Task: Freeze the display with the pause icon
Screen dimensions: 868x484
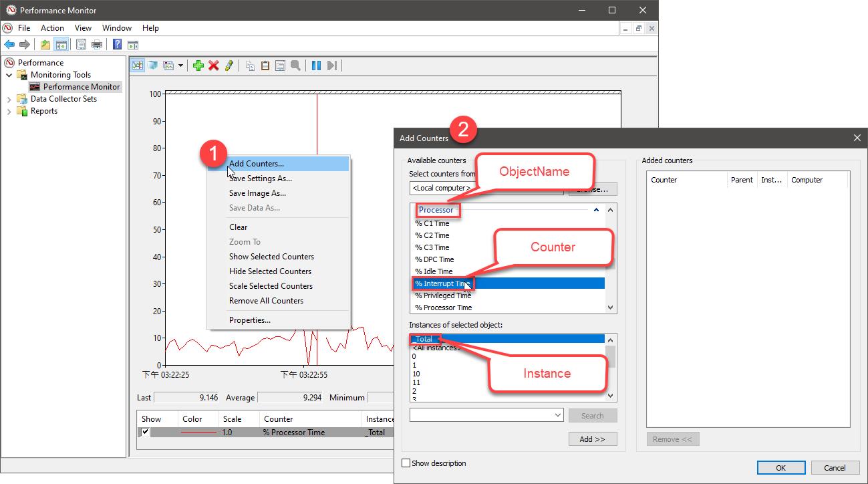Action: [x=316, y=66]
